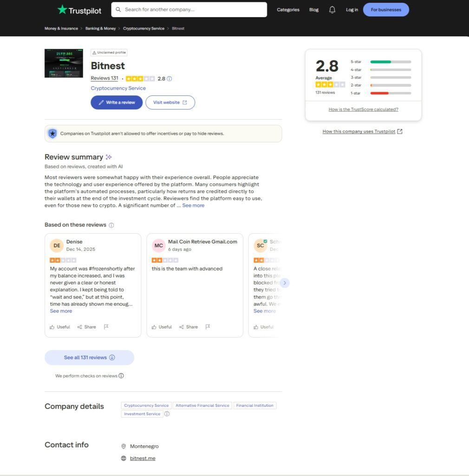This screenshot has height=476, width=469.
Task: Flag Denise's review
Action: [x=106, y=327]
